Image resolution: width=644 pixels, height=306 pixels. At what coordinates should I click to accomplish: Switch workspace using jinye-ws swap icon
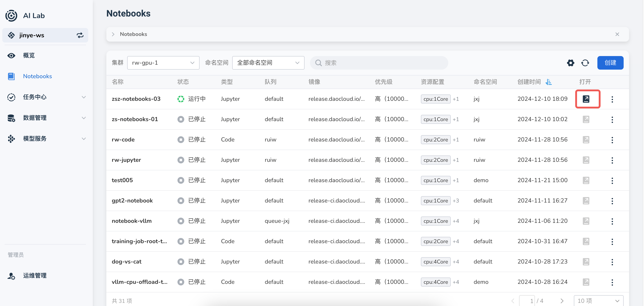80,35
